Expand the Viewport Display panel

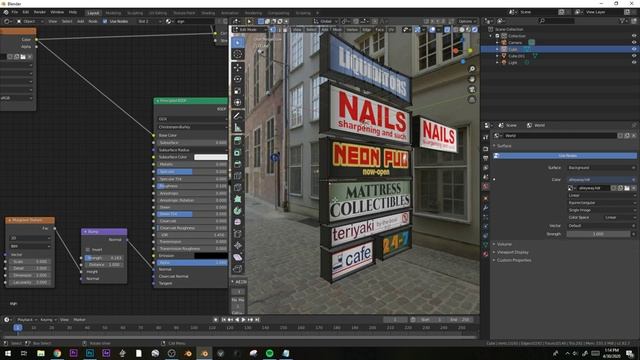(510, 252)
